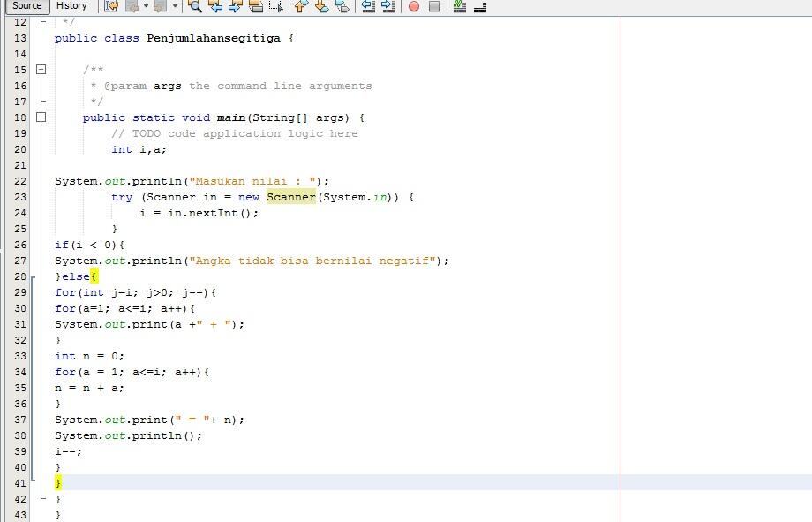
Task: Click the "int n = 0;" statement
Action: (90, 356)
